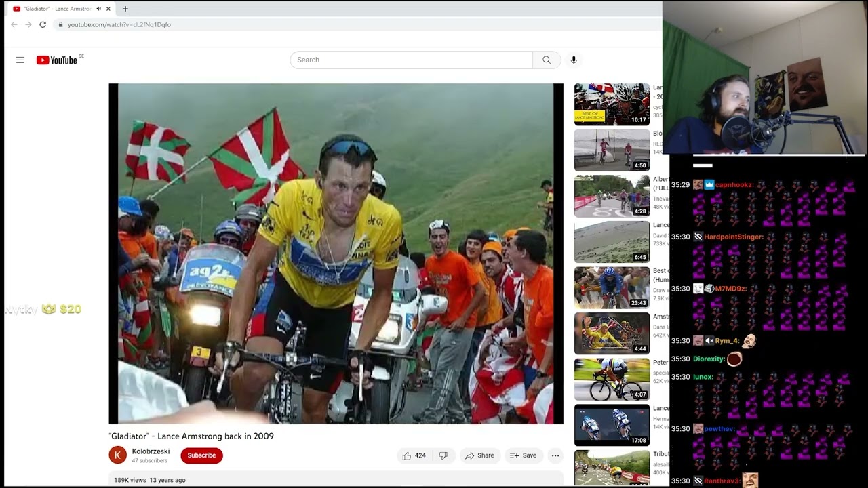The height and width of the screenshot is (488, 868).
Task: Save the video to a playlist
Action: pyautogui.click(x=523, y=455)
